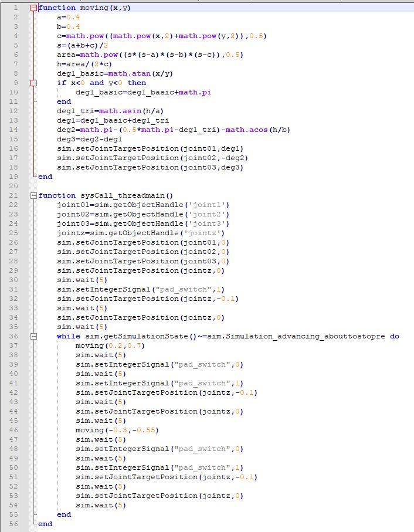Click the final 'end' on line 56
The image size is (414, 532).
coord(45,524)
